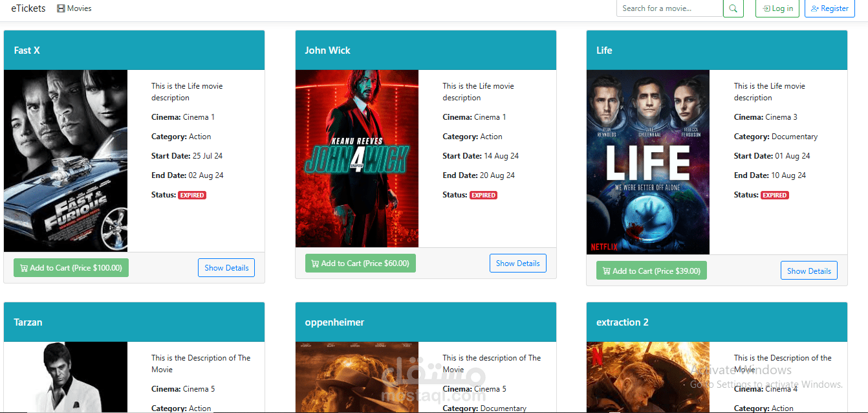Click the EXPIRED badge on Fast X
Image resolution: width=868 pixels, height=413 pixels.
(192, 195)
